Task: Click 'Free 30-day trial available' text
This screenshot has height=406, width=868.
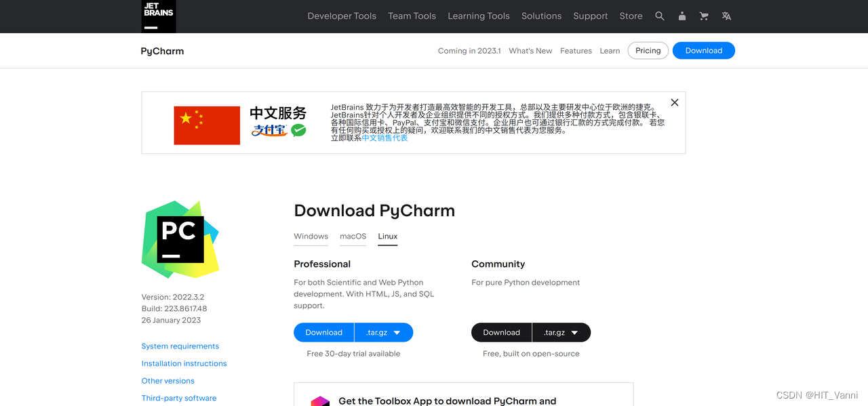Action: click(x=353, y=354)
